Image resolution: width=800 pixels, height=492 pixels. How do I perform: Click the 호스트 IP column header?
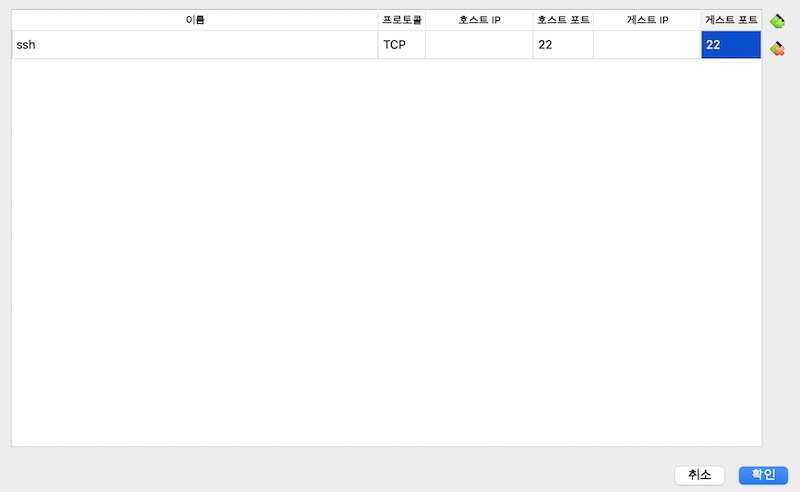pyautogui.click(x=480, y=20)
